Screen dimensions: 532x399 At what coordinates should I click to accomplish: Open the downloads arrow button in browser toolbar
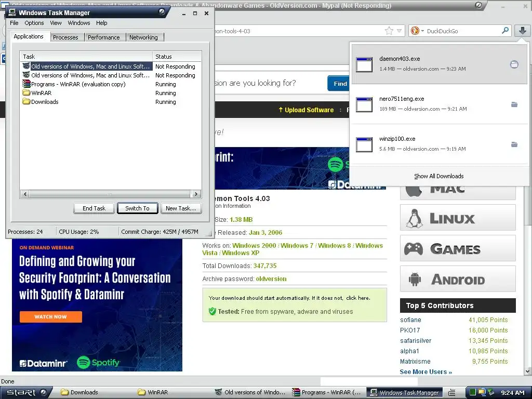click(x=523, y=31)
